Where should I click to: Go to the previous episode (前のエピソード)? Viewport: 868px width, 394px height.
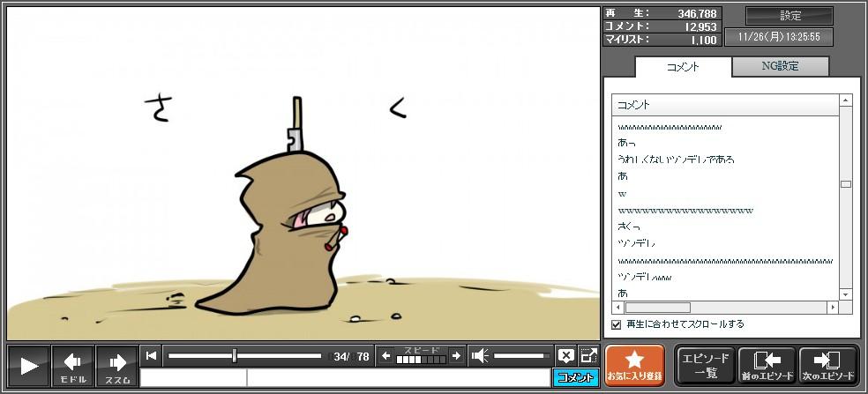[x=766, y=366]
